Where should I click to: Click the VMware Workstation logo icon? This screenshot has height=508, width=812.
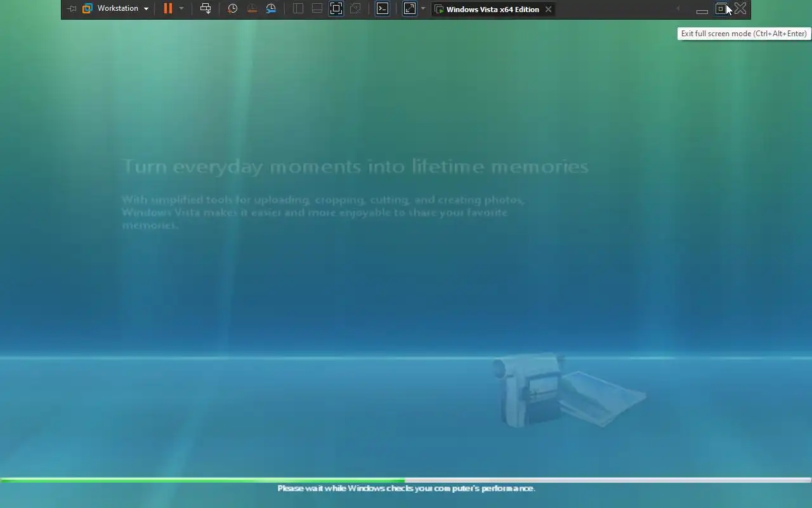point(88,9)
